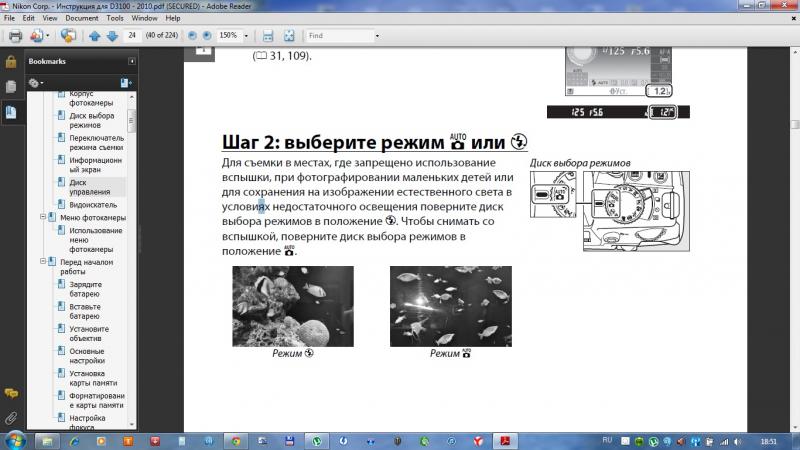The image size is (800, 450).
Task: Open the Pages thumbnails panel icon
Action: point(11,86)
